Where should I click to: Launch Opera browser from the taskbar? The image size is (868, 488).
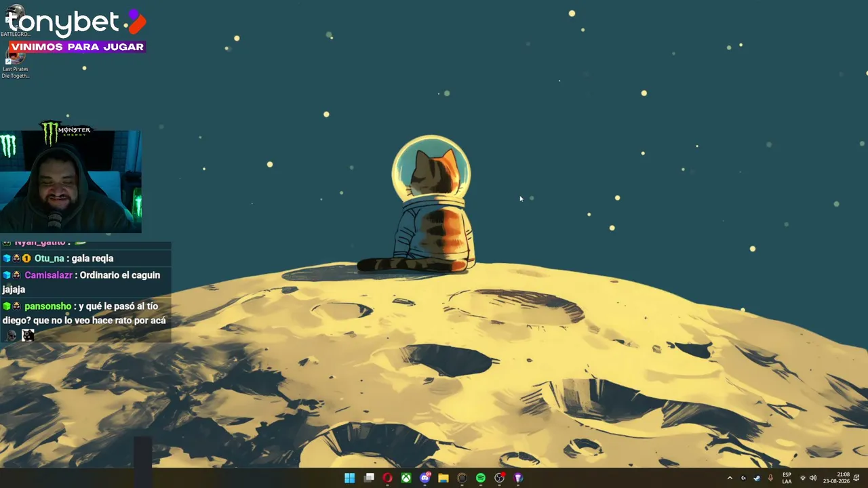coord(387,478)
